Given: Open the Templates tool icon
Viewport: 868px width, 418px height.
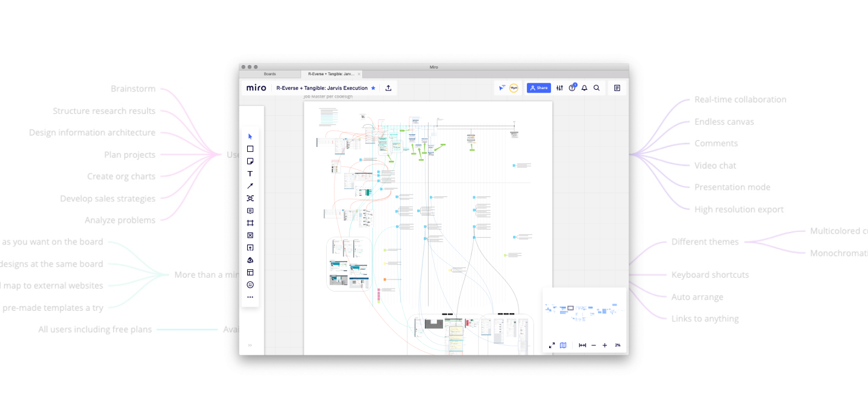Looking at the screenshot, I should pos(250,272).
